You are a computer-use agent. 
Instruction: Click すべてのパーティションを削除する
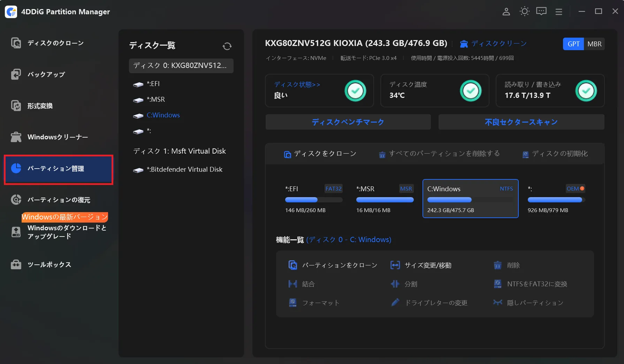pyautogui.click(x=439, y=154)
